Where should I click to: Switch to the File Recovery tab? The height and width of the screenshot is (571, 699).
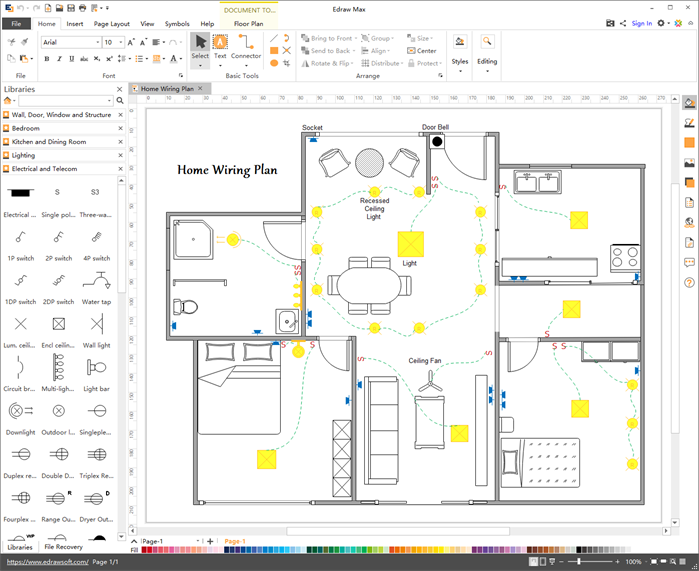(62, 547)
